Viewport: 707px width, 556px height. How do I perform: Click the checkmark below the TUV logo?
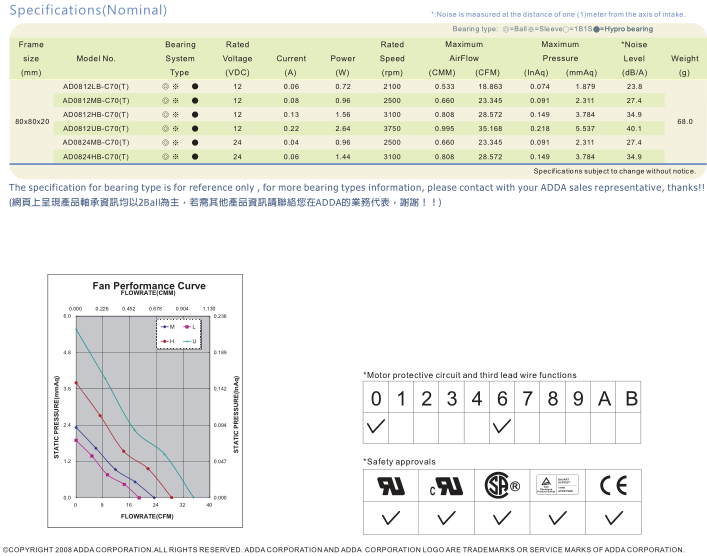[557, 518]
